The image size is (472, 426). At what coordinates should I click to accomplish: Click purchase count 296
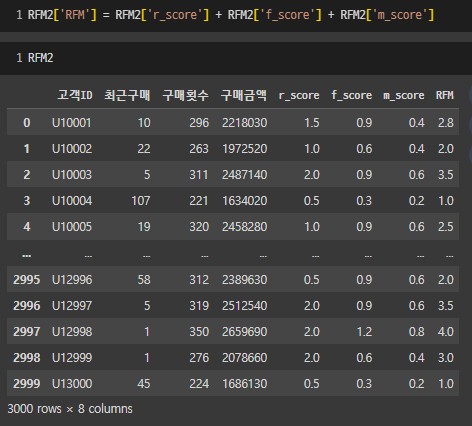click(x=199, y=123)
